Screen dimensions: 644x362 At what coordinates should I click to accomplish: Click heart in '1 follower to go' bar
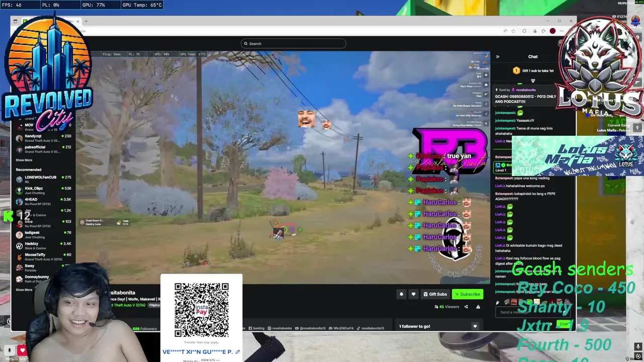[x=475, y=326]
